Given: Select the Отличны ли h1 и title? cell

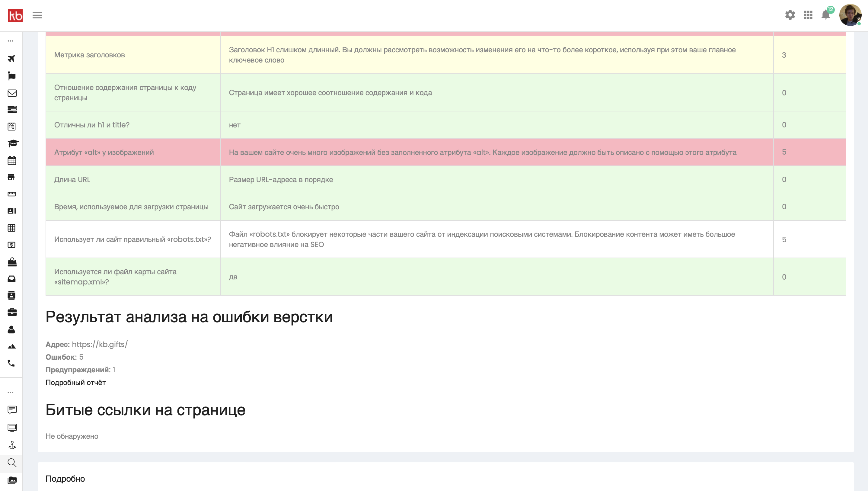Looking at the screenshot, I should click(x=133, y=125).
